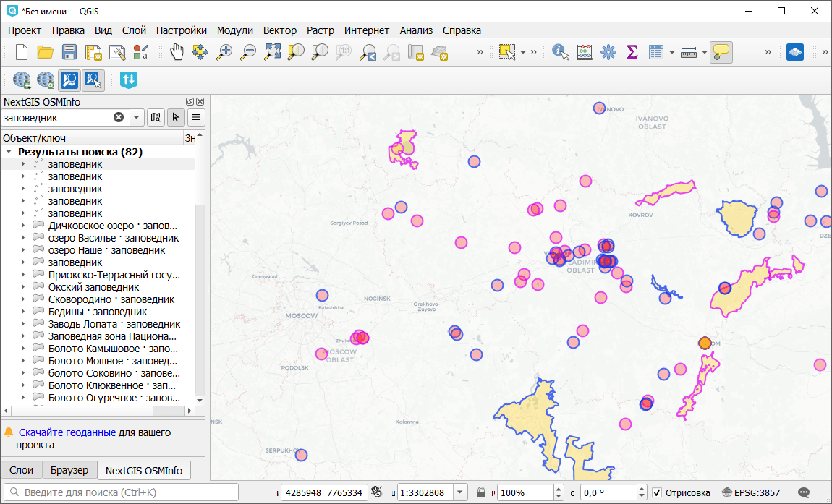
Task: Click the search on map button in OSMInfo
Action: pos(156,117)
